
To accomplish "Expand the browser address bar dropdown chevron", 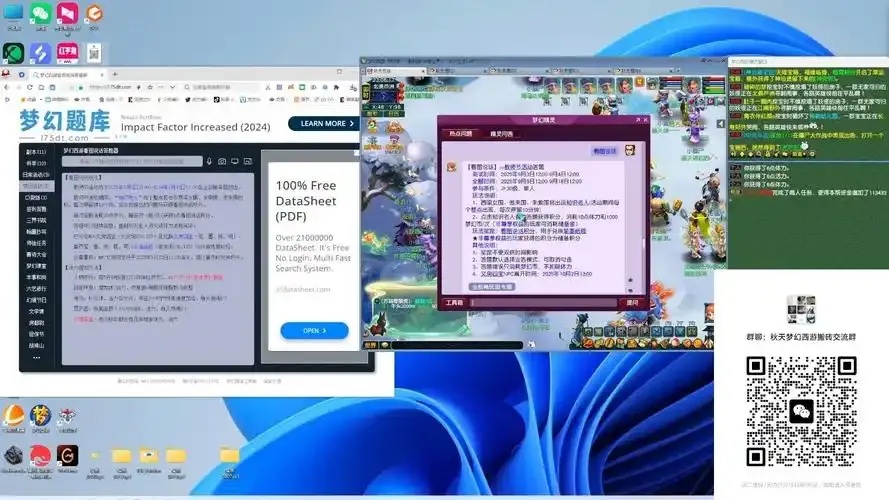I will pos(172,87).
